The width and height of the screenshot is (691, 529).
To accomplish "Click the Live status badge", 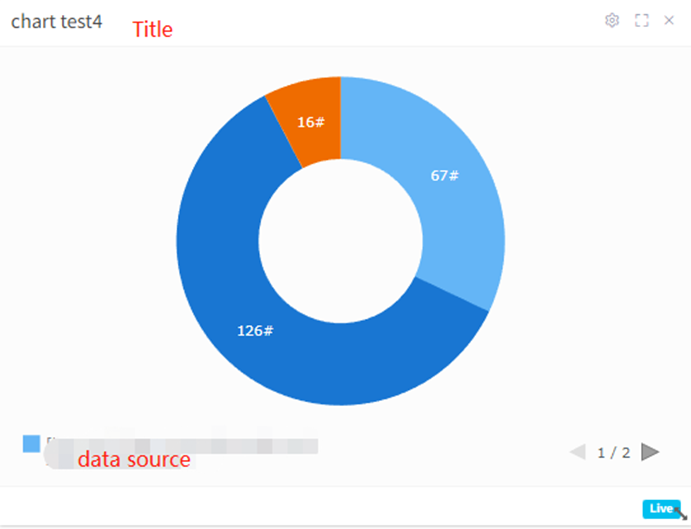I will 660,509.
